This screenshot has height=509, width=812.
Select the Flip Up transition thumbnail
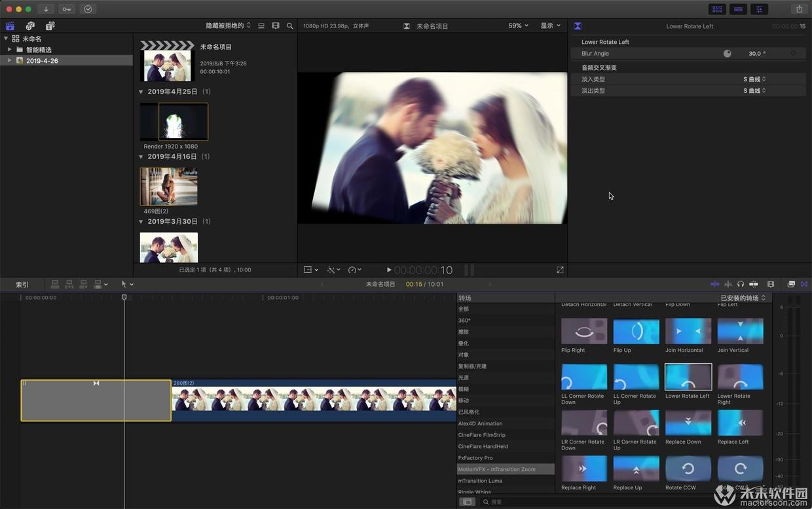[x=636, y=331]
